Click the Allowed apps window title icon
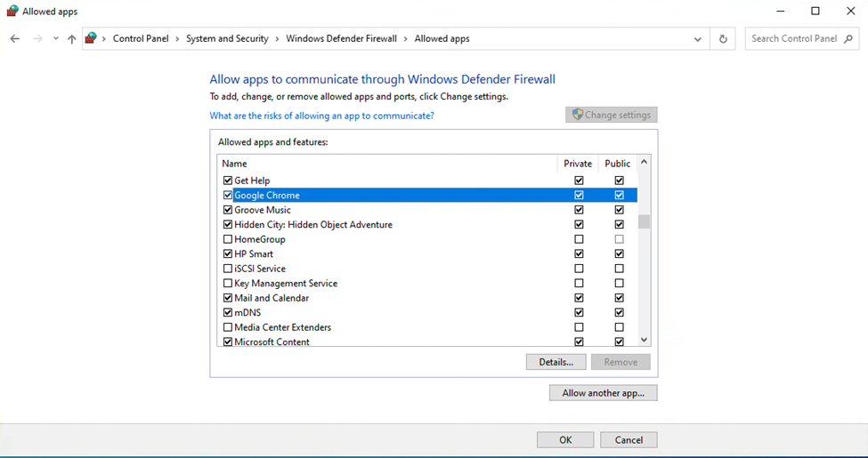 coord(12,11)
